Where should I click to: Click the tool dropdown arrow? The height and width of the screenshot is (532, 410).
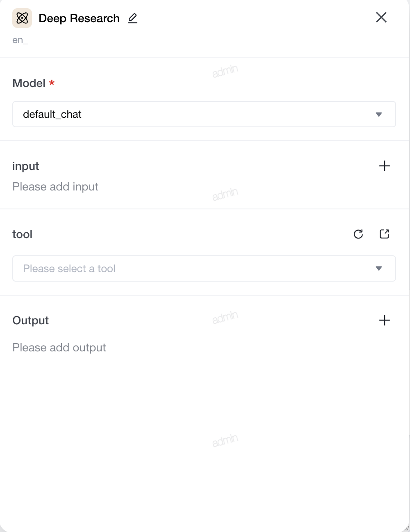[379, 268]
